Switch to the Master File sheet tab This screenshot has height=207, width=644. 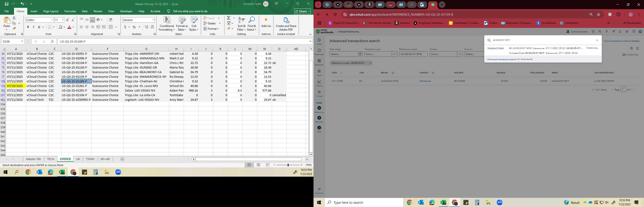[x=34, y=159]
